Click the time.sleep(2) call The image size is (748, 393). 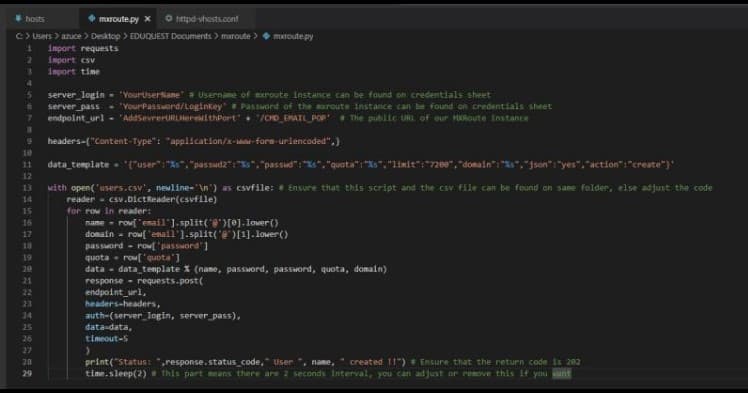pyautogui.click(x=116, y=373)
